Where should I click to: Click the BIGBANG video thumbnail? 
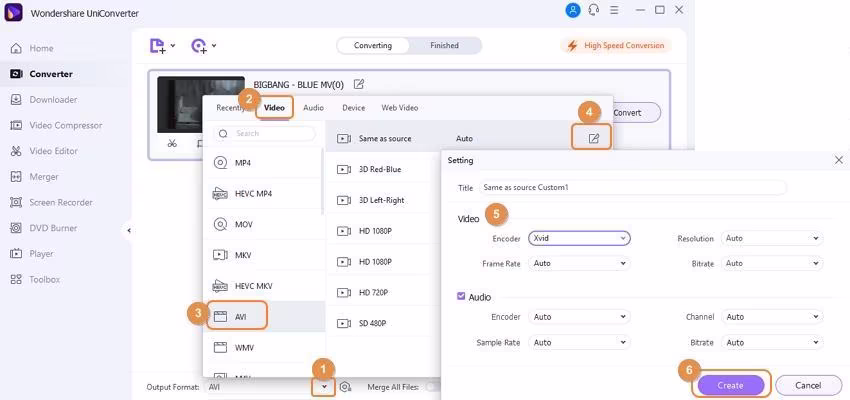(x=201, y=105)
